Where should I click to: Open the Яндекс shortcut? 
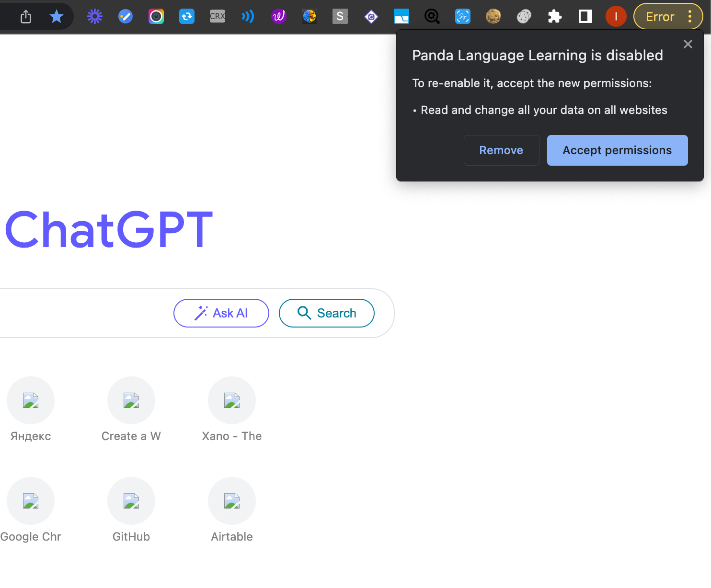pyautogui.click(x=31, y=400)
